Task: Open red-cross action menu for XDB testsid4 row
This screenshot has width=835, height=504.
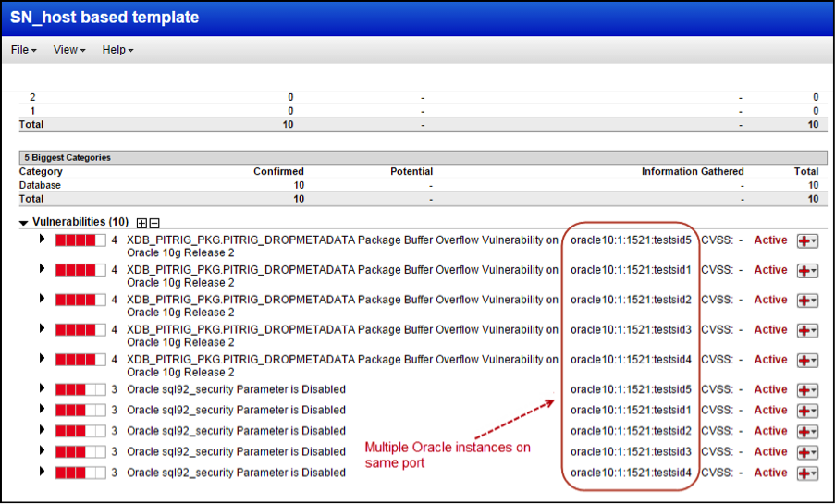Action: pyautogui.click(x=806, y=361)
